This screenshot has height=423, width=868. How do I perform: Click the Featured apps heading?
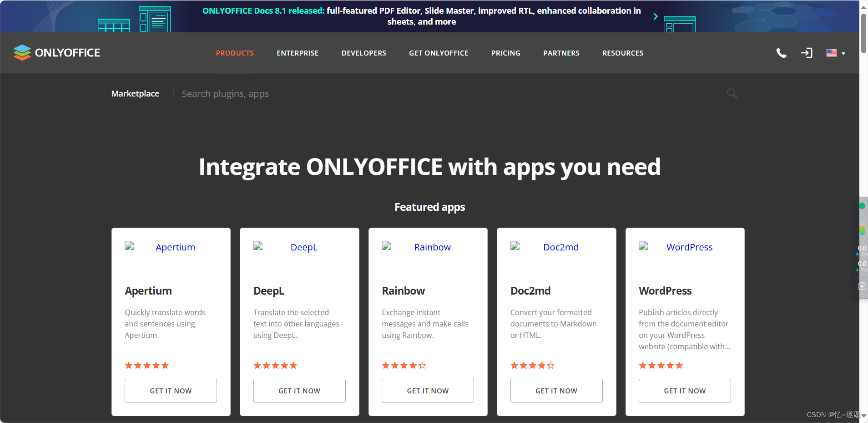click(x=429, y=207)
